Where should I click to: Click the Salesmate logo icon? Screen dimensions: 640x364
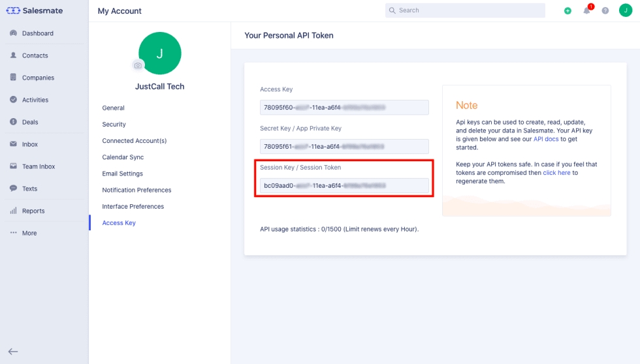pos(13,10)
